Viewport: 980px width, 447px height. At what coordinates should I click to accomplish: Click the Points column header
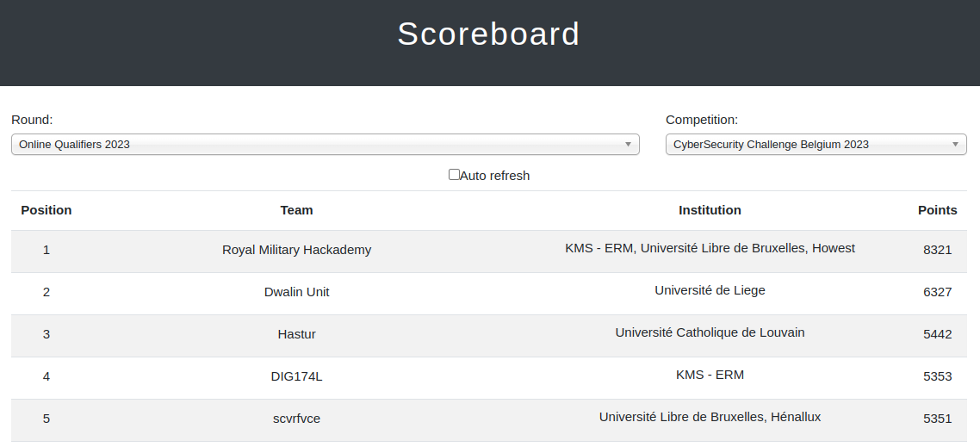937,210
